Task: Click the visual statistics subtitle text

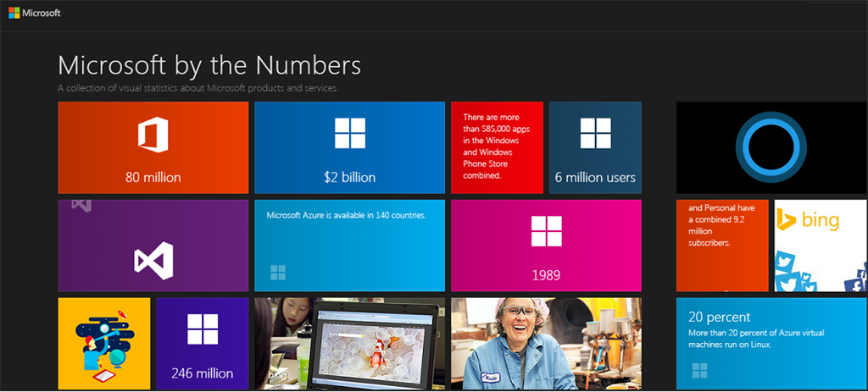Action: pos(198,88)
